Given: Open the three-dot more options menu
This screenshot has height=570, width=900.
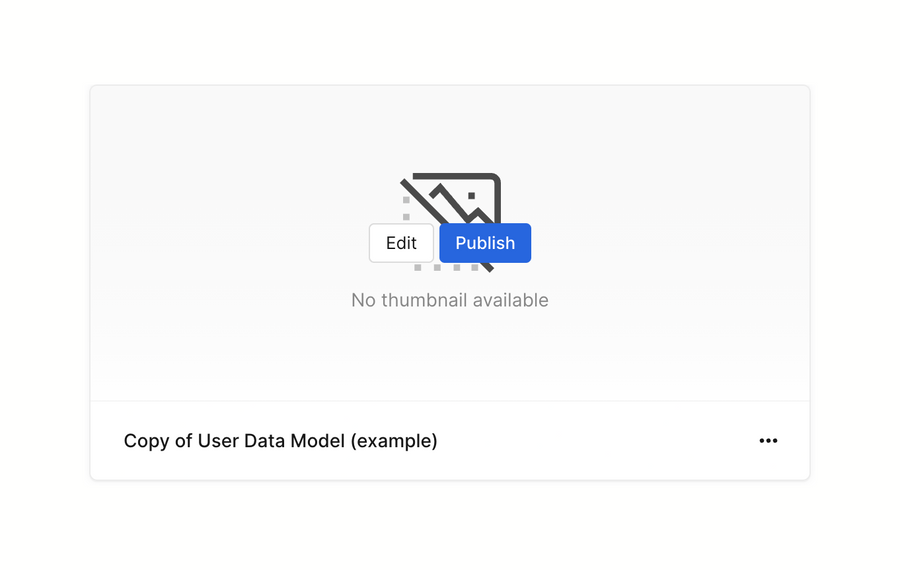Looking at the screenshot, I should (768, 441).
